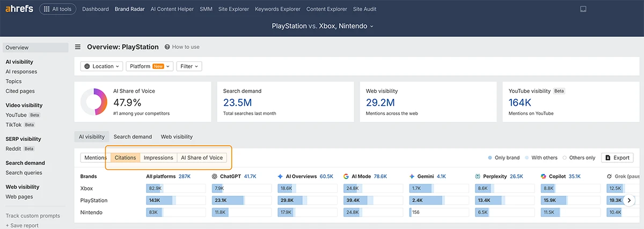Click the right arrow to scroll platforms

coord(630,200)
